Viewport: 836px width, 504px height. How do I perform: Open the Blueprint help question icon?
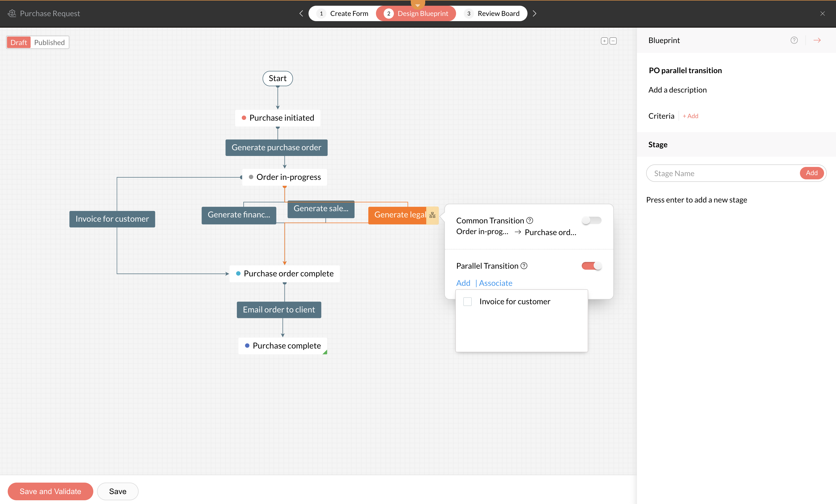click(794, 40)
